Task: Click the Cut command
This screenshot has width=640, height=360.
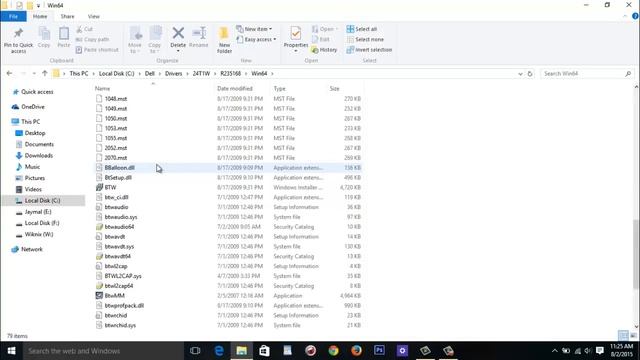Action: (84, 29)
